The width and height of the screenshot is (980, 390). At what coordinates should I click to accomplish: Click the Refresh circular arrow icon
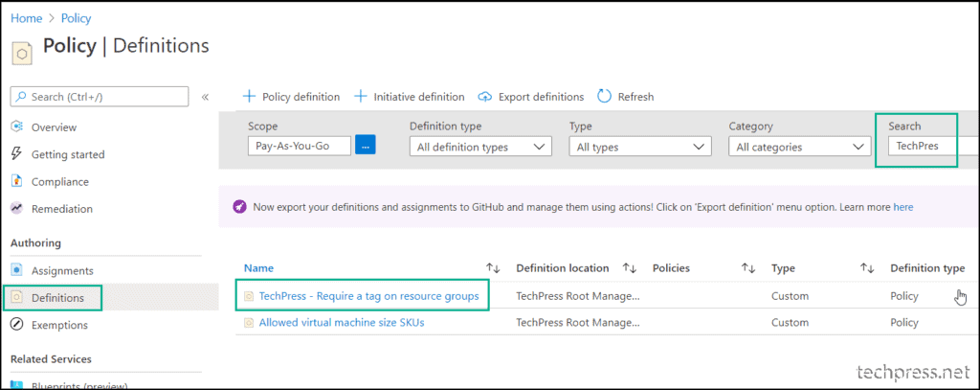[x=605, y=97]
